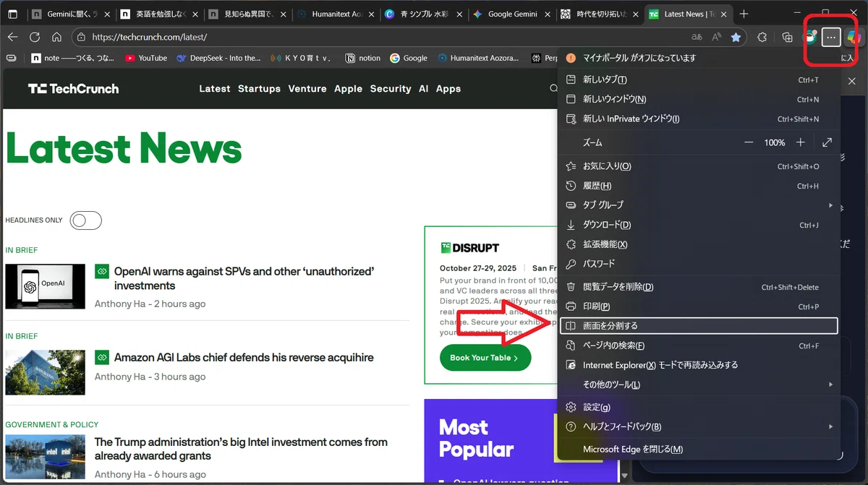Open 拡張機能 from the menu

click(699, 244)
